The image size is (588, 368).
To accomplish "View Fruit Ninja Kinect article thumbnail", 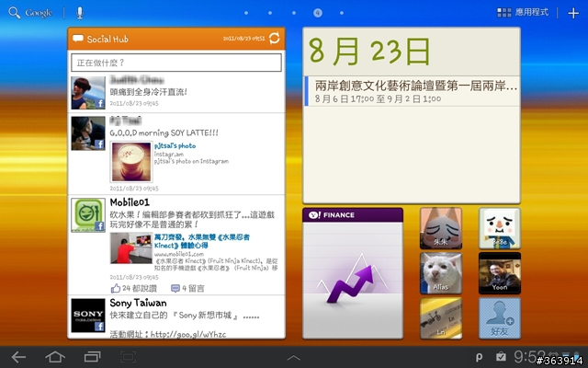I will pos(131,247).
